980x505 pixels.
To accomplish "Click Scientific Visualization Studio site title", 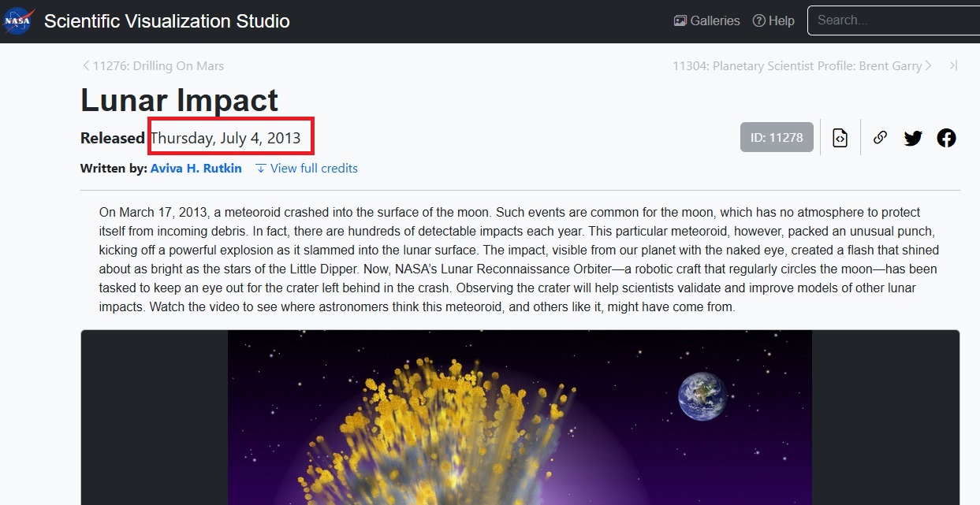I will coord(166,21).
